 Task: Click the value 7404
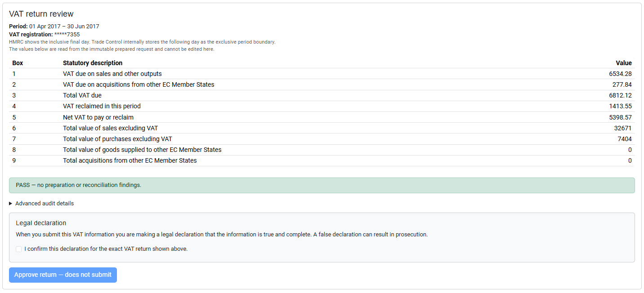click(x=625, y=139)
